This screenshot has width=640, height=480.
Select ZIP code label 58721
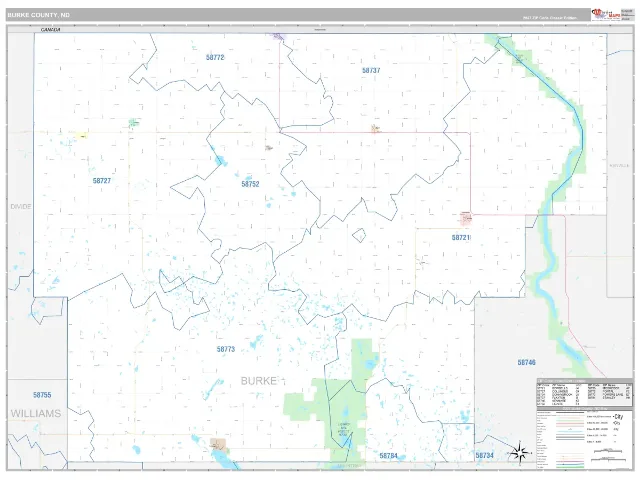click(x=461, y=238)
